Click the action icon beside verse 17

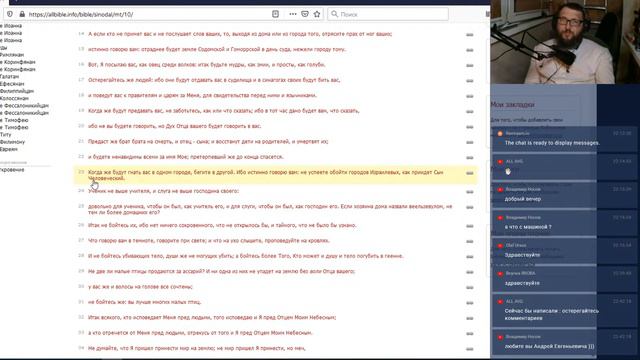[x=470, y=81]
